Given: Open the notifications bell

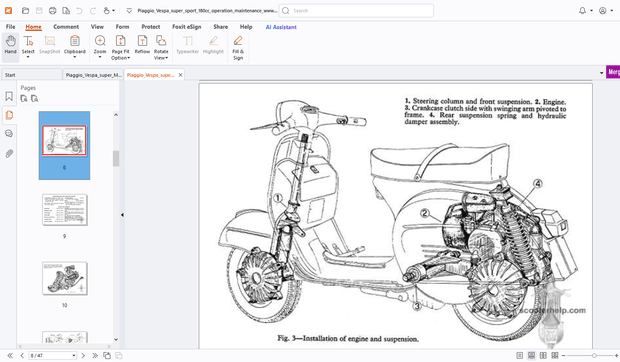Looking at the screenshot, I should (x=582, y=11).
